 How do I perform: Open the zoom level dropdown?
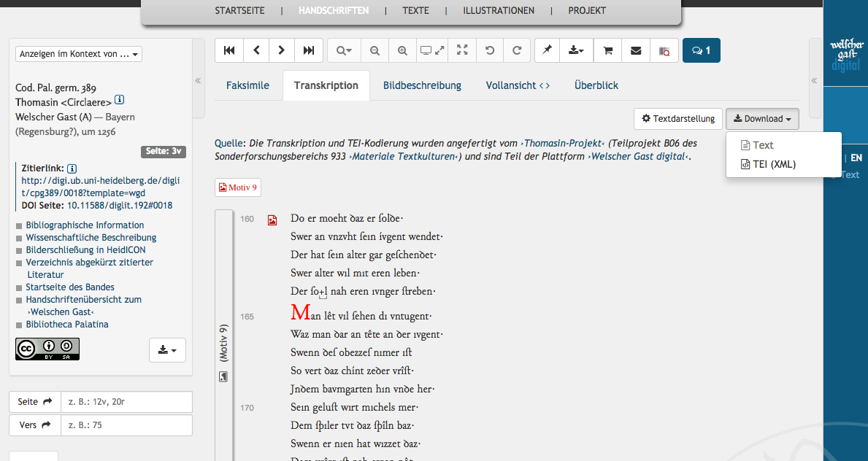344,50
